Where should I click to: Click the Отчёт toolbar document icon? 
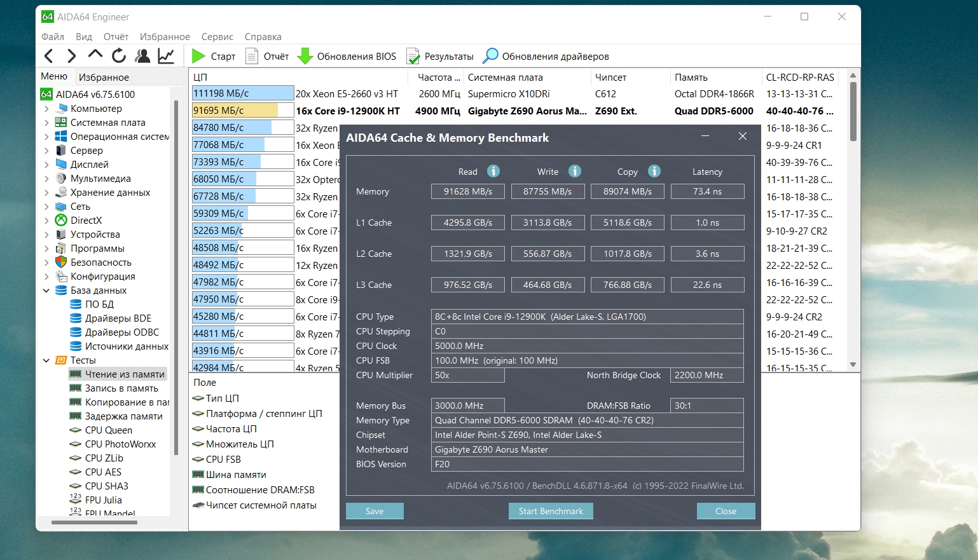click(252, 57)
